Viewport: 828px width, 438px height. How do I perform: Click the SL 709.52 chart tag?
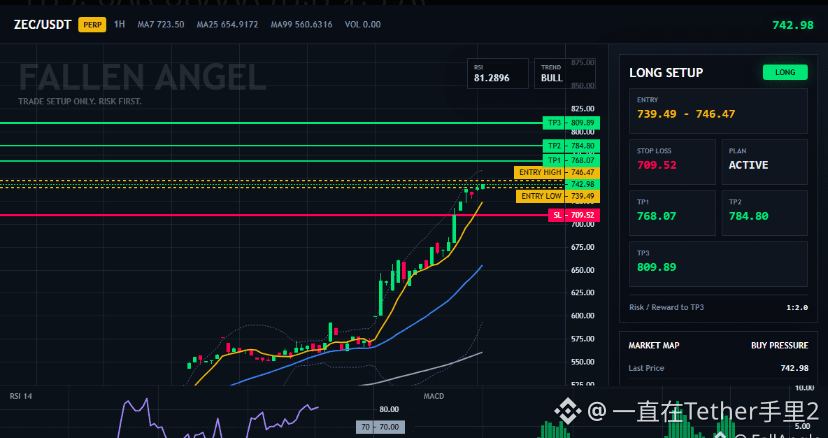573,215
